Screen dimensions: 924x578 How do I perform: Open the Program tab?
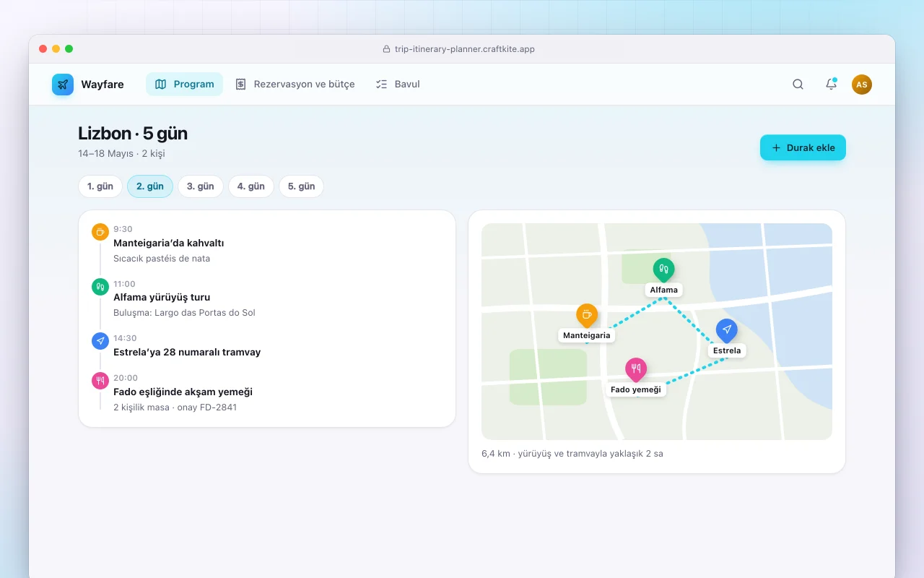click(x=185, y=84)
